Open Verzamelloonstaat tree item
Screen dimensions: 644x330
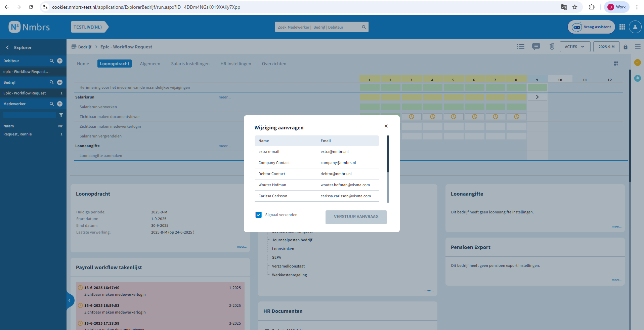click(x=288, y=266)
